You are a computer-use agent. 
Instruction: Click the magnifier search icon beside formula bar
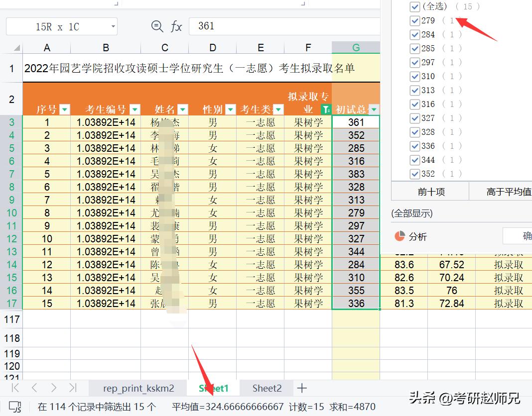point(157,26)
